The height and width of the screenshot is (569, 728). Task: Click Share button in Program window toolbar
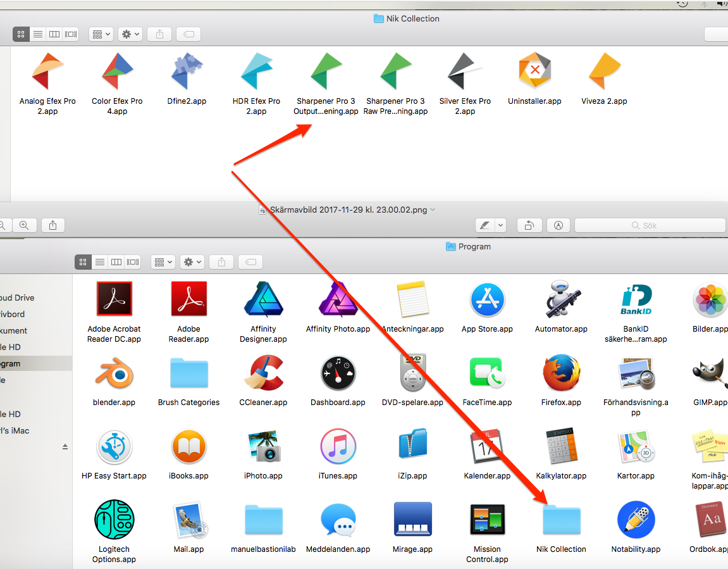tap(221, 262)
